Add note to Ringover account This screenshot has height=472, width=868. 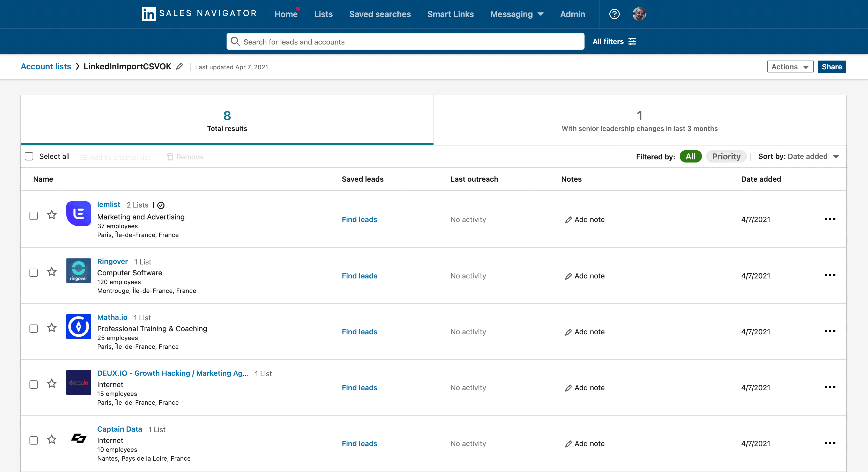point(585,276)
